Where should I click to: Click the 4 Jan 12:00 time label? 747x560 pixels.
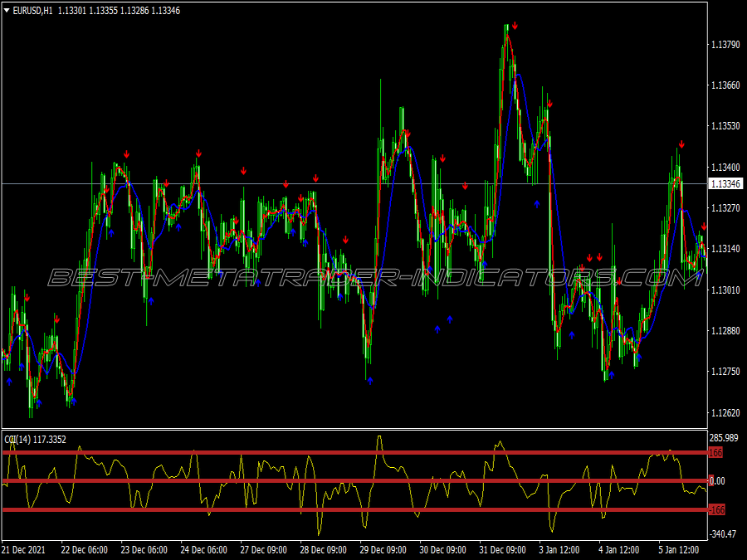[619, 549]
